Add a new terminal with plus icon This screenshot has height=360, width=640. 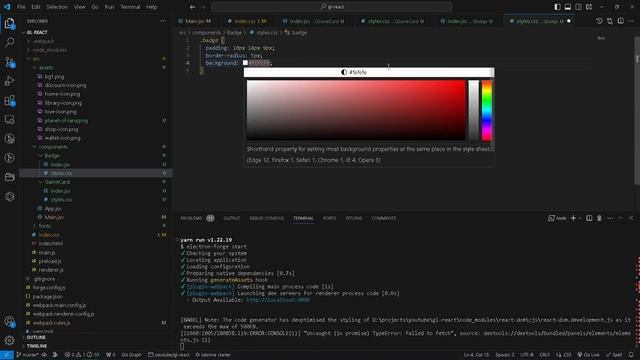coord(573,218)
